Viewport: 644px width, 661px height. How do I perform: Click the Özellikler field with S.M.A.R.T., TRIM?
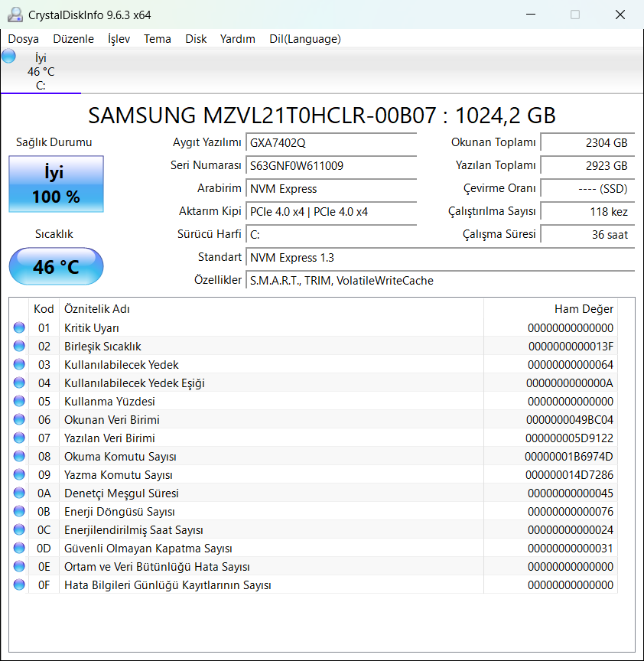tap(441, 280)
